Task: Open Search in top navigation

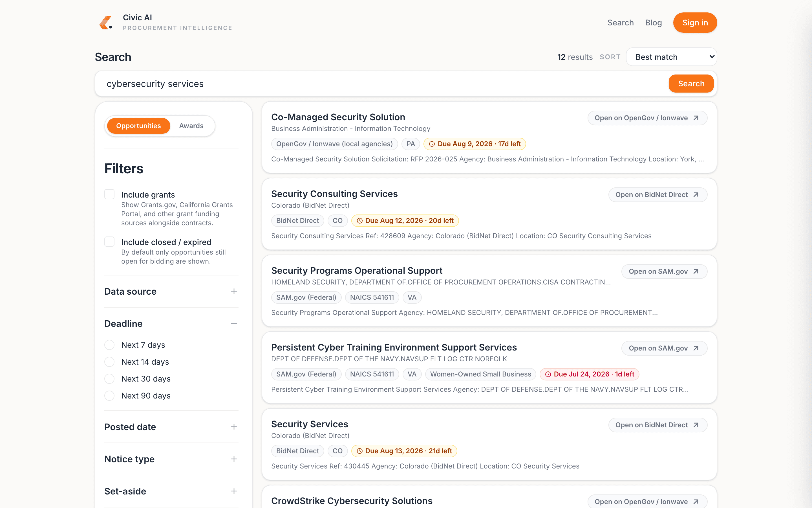Action: [x=620, y=23]
